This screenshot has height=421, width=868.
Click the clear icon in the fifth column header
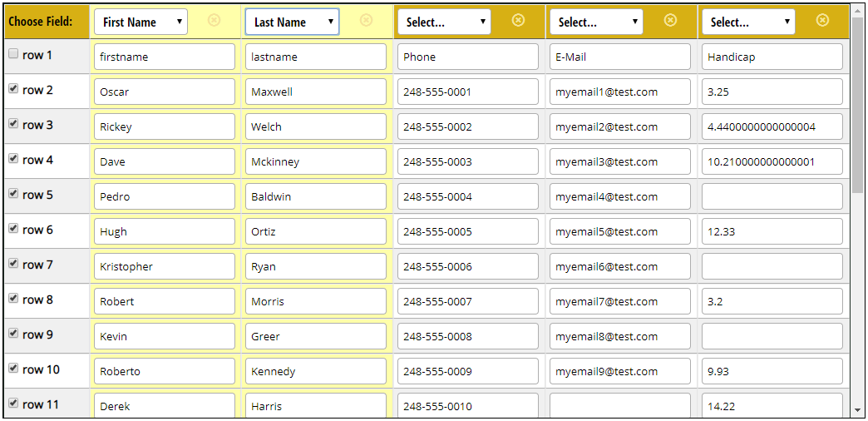822,20
